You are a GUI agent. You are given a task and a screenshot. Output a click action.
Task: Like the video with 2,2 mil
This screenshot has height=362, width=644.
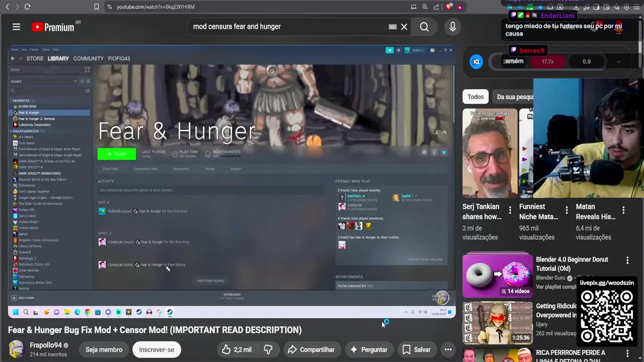(x=236, y=349)
